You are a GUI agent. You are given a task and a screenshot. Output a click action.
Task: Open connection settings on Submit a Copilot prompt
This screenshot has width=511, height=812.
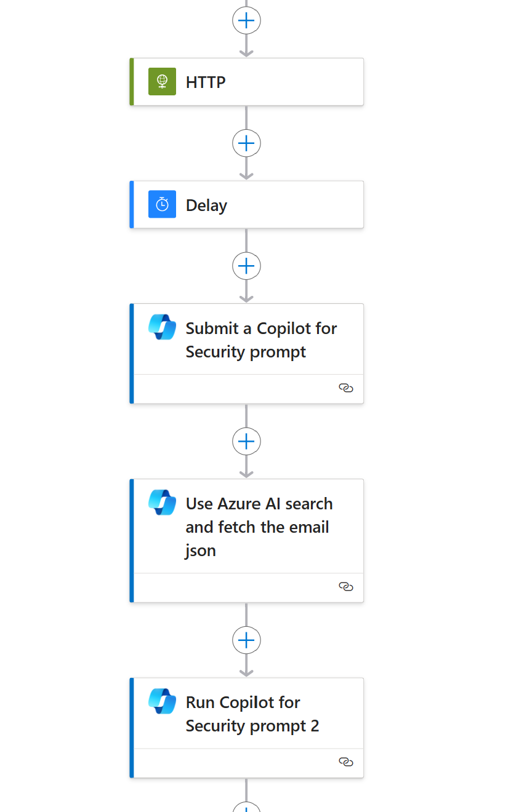[x=346, y=388]
